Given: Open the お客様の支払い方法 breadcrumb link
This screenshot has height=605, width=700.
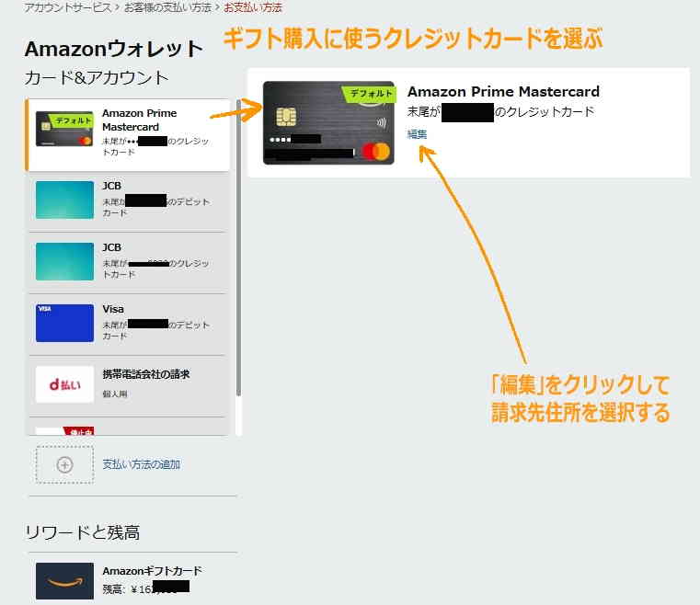Looking at the screenshot, I should [x=167, y=7].
